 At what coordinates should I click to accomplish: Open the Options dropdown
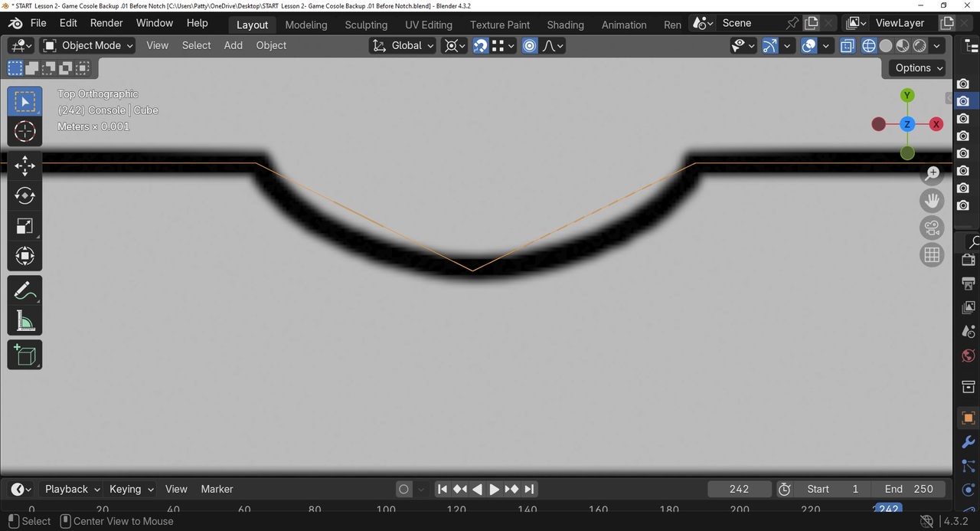pyautogui.click(x=920, y=67)
